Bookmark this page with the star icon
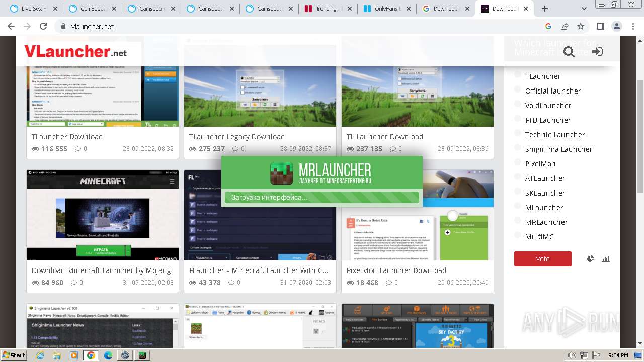Screen dimensions: 644x362 point(581,26)
